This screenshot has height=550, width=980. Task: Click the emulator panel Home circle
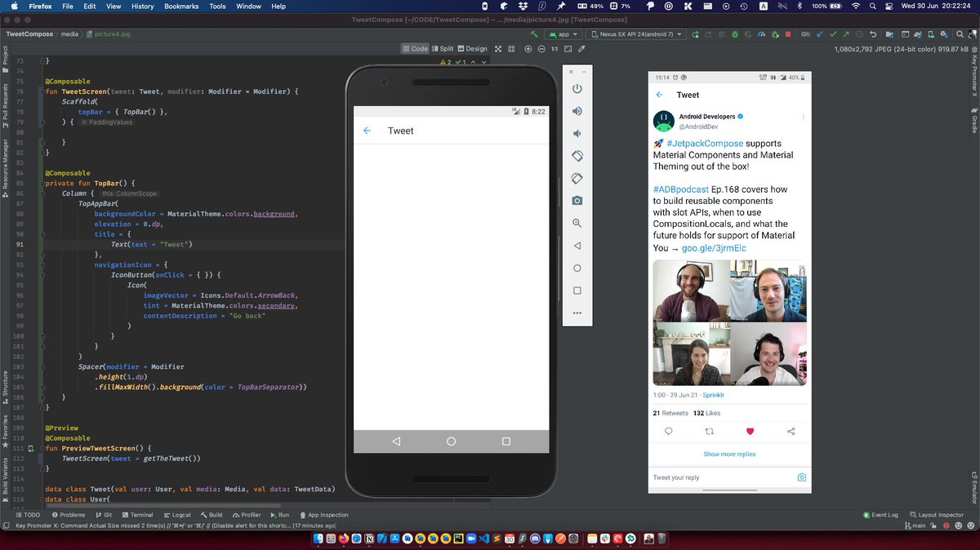point(577,268)
